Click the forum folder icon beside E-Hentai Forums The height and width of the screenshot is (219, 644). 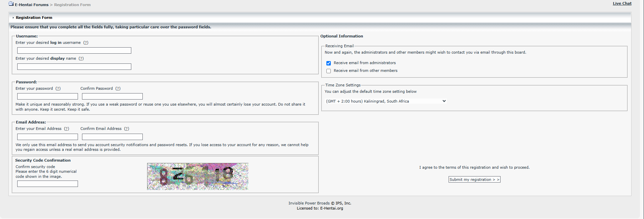coord(11,4)
